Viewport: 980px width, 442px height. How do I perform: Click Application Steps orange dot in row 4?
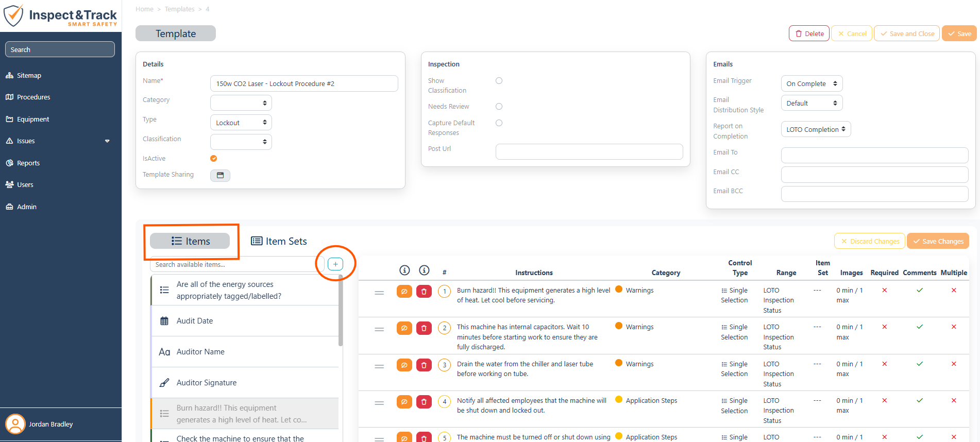point(619,400)
